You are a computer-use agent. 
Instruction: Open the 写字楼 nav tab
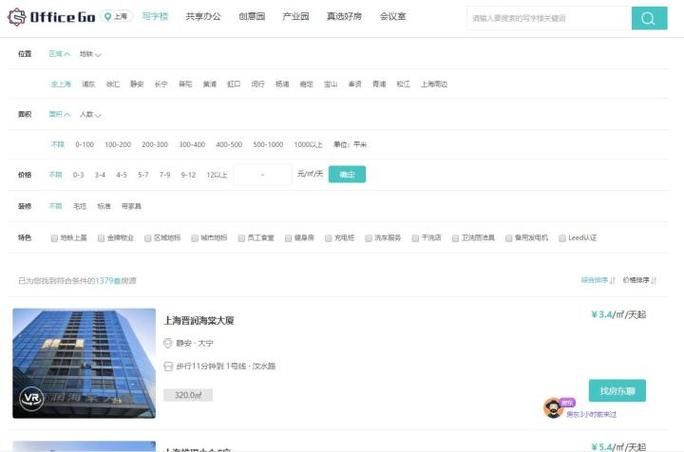click(155, 17)
